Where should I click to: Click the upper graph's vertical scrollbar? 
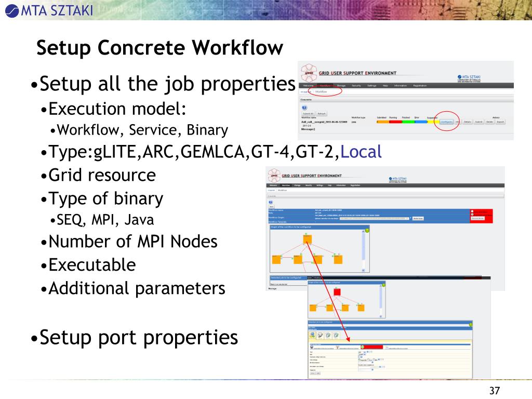point(363,251)
